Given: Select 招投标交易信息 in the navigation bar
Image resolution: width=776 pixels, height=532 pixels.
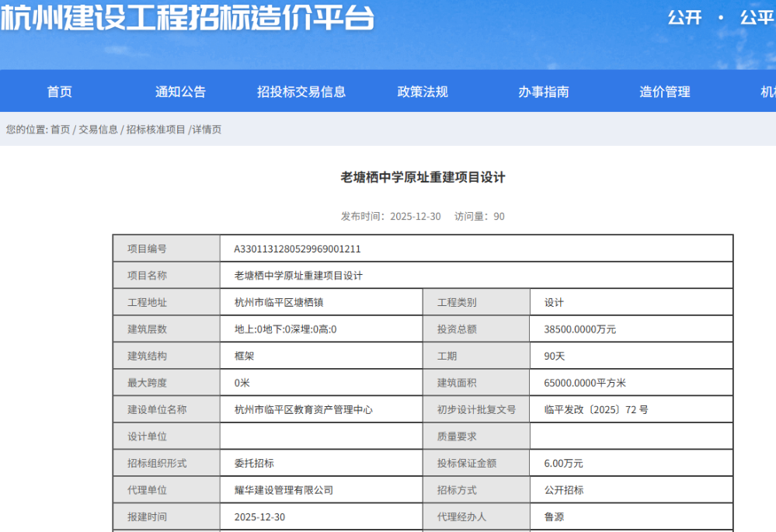Looking at the screenshot, I should (301, 91).
